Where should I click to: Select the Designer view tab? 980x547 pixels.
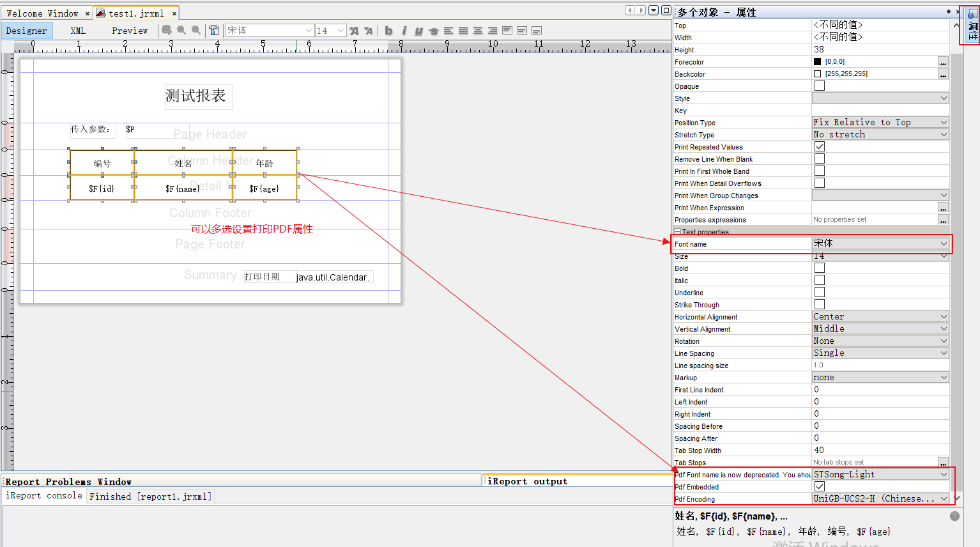[26, 31]
